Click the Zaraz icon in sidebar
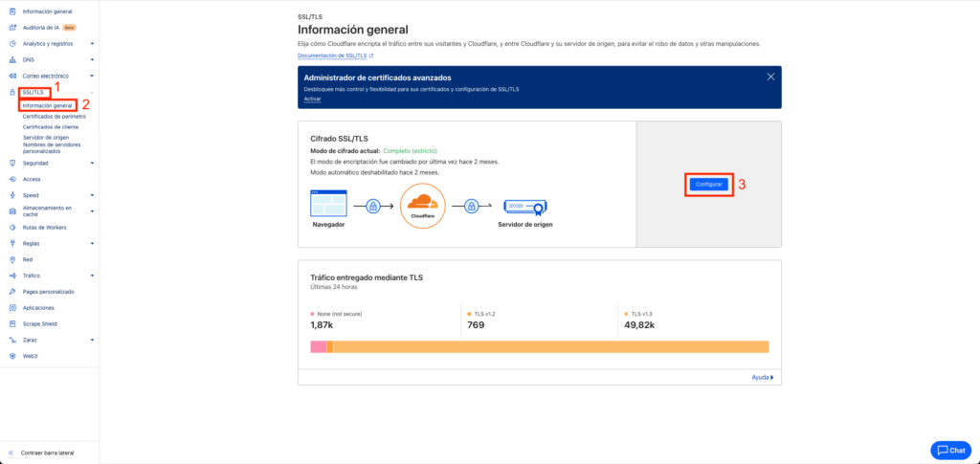980x464 pixels. (12, 341)
